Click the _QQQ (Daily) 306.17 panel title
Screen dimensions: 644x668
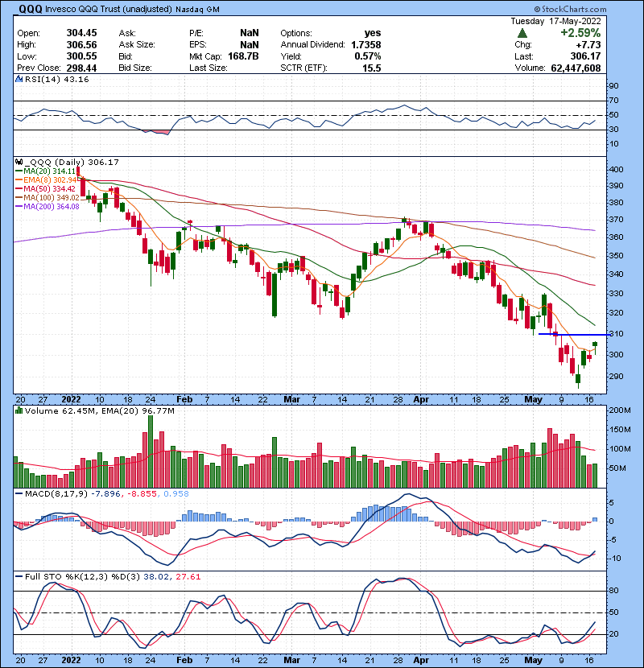click(71, 163)
